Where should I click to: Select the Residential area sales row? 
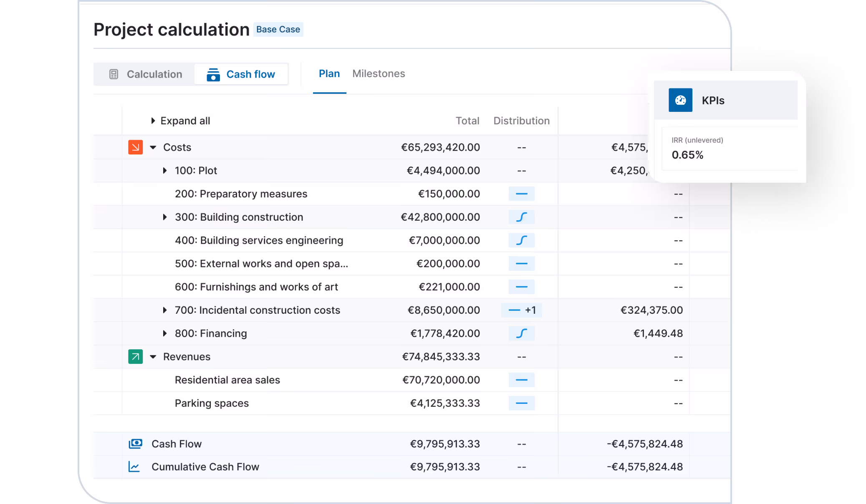(x=227, y=380)
